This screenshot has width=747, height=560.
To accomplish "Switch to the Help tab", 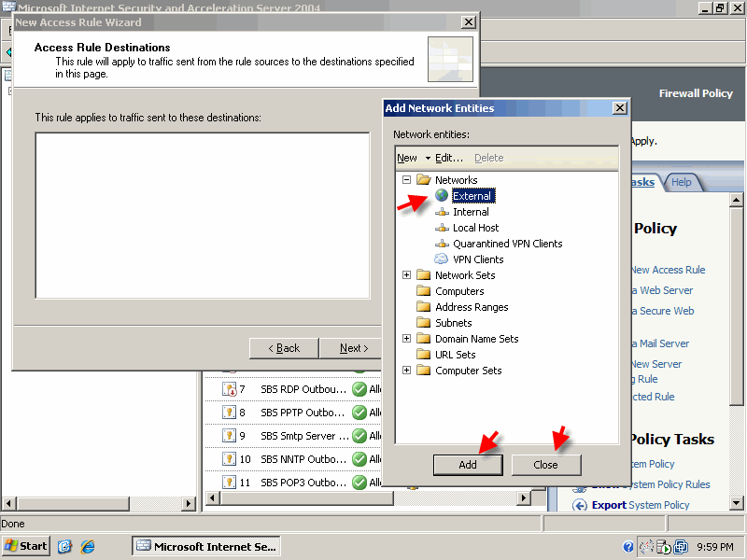I will [682, 182].
